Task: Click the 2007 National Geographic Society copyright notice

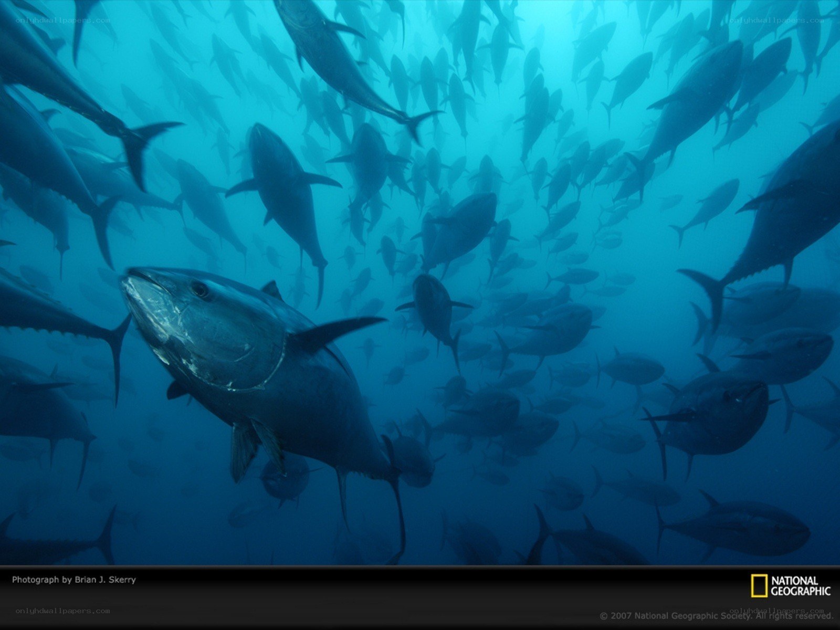Action: 716,615
